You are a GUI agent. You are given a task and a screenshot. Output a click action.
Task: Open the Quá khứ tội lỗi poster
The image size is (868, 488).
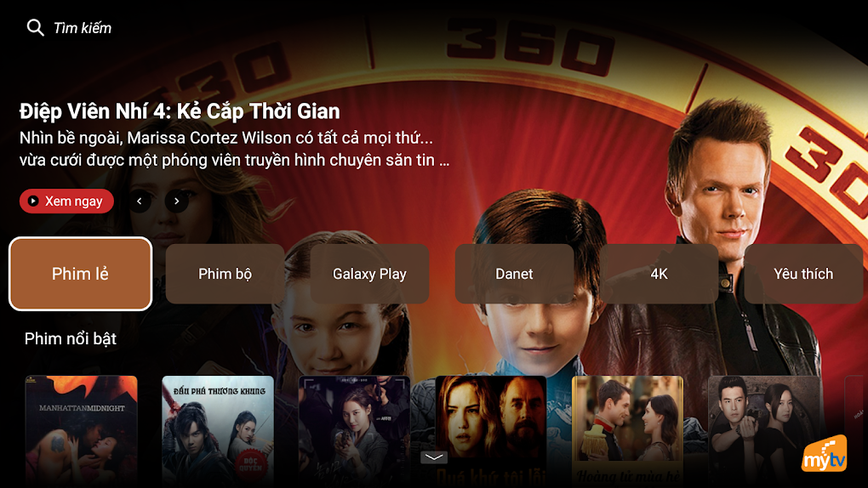click(x=491, y=432)
